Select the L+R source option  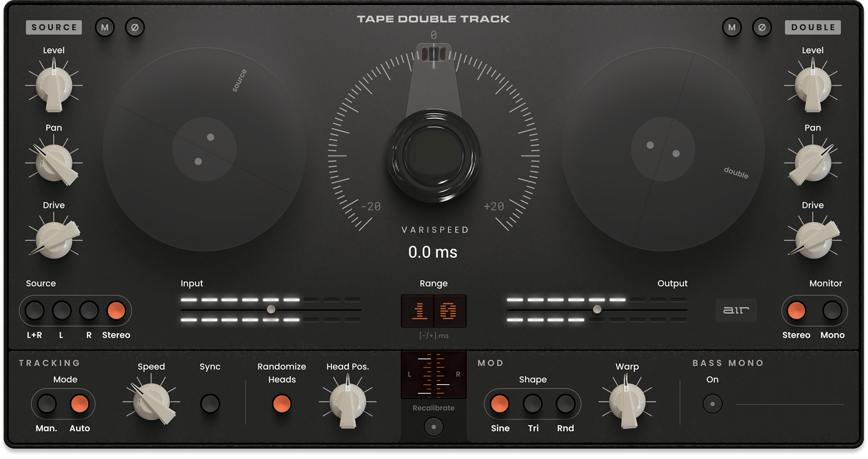pyautogui.click(x=34, y=310)
